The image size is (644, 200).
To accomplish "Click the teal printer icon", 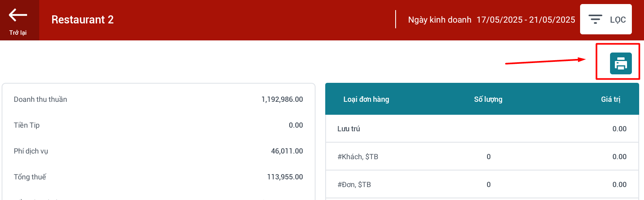I will (621, 63).
